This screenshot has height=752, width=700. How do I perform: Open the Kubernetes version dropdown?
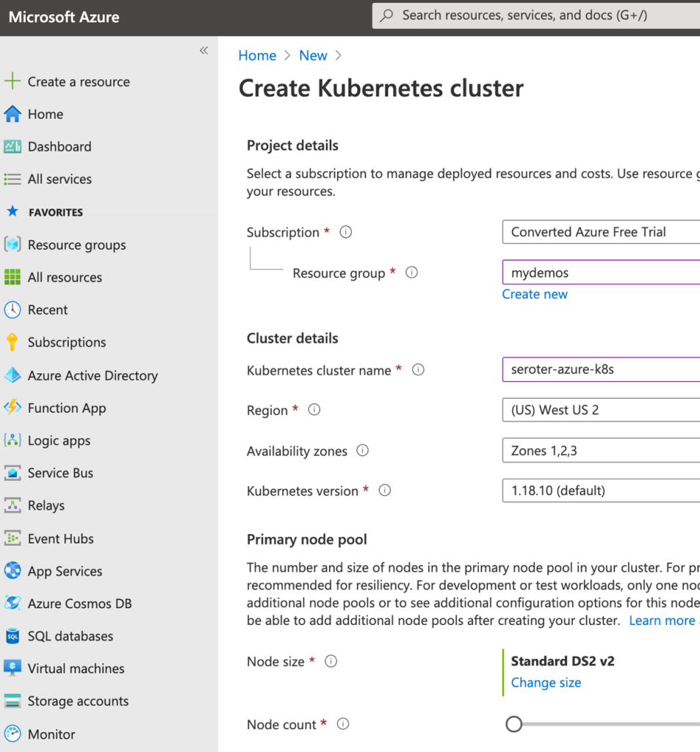[x=600, y=491]
